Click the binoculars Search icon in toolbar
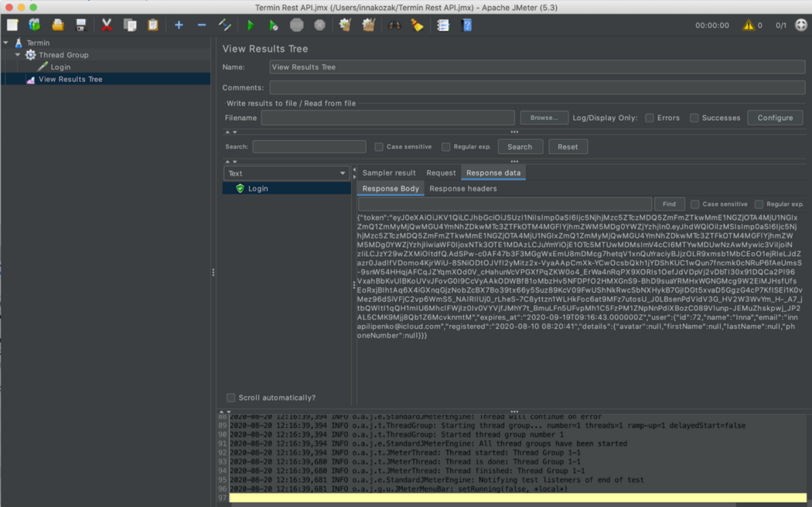The image size is (812, 507). tap(394, 26)
